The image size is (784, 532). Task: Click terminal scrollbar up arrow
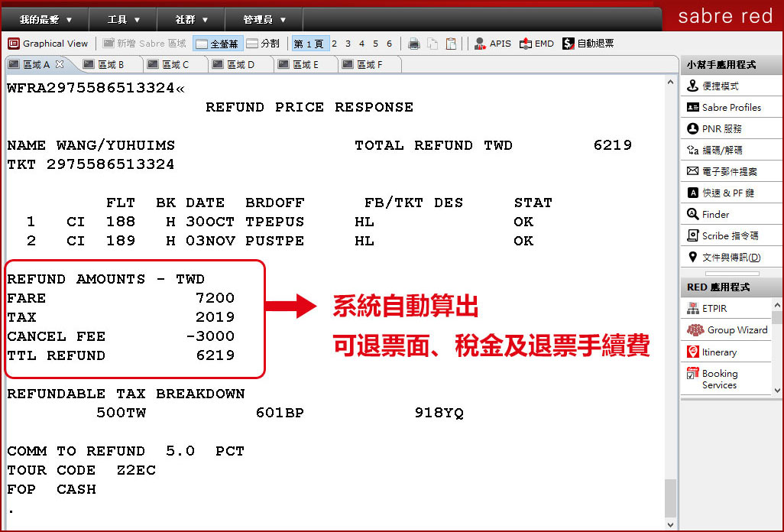(670, 82)
